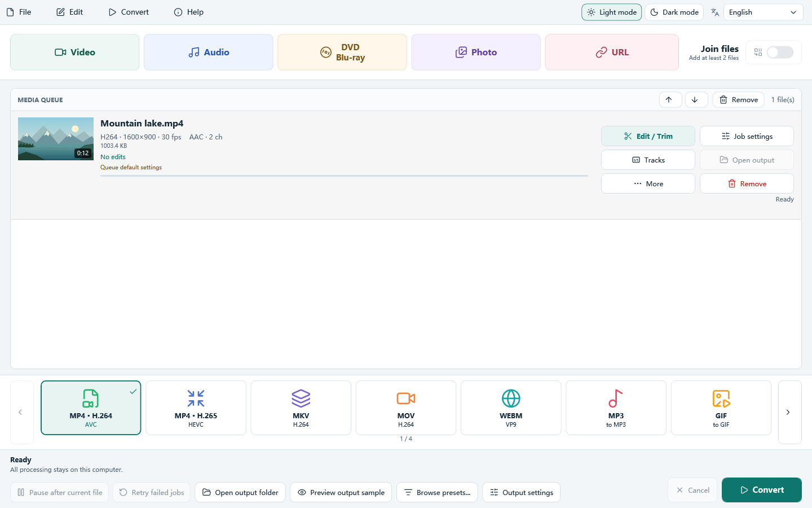Remove Mountain lake.mp4 using the red Remove button
Screen dimensions: 812x508
pyautogui.click(x=747, y=183)
